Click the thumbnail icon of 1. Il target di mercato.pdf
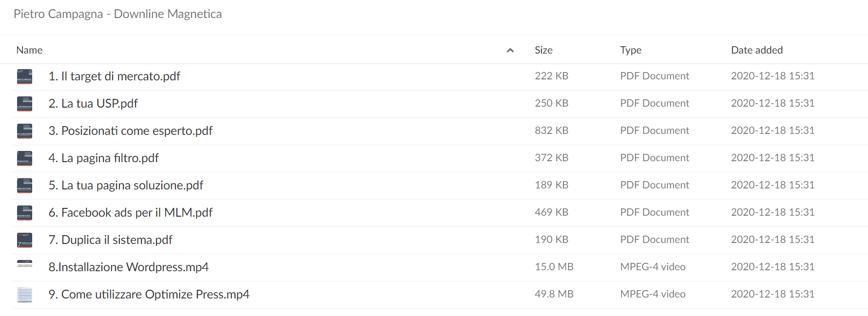 tap(24, 76)
